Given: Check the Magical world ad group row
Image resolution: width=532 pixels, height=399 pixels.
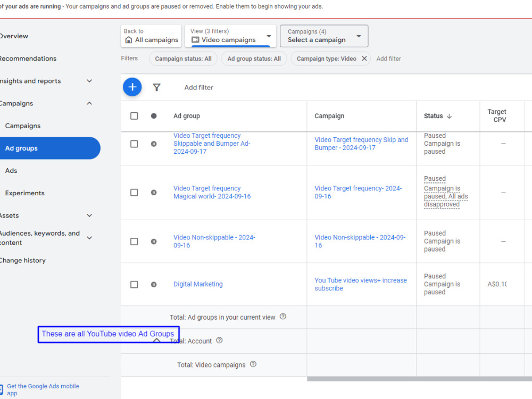Looking at the screenshot, I should pos(134,193).
